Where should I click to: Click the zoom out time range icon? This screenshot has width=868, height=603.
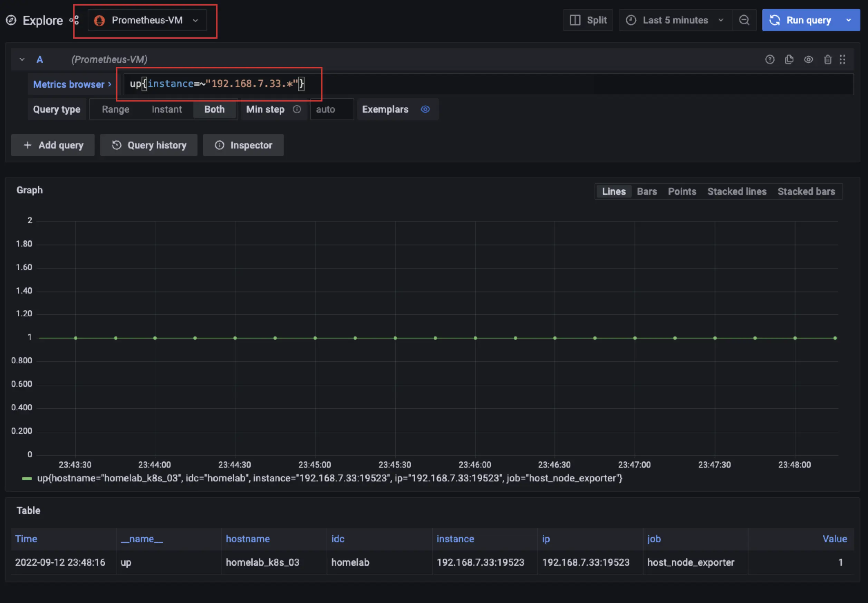(x=744, y=20)
